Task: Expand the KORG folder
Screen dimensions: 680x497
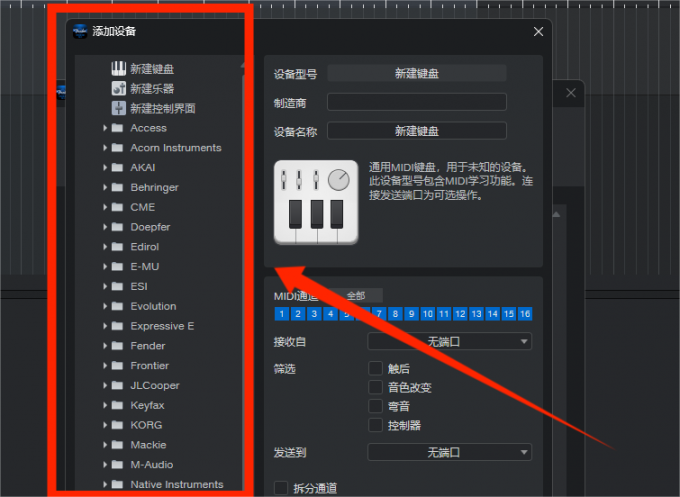Action: coord(105,425)
